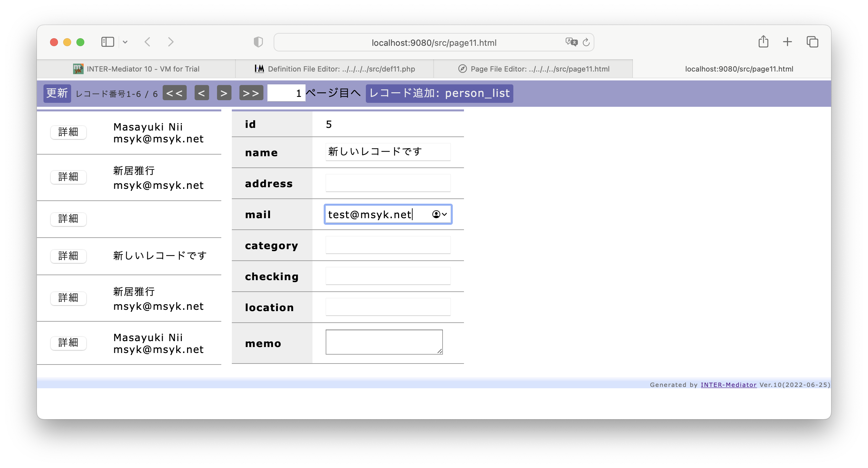The height and width of the screenshot is (468, 868).
Task: Toggle the Safari sidebar icon
Action: (108, 42)
